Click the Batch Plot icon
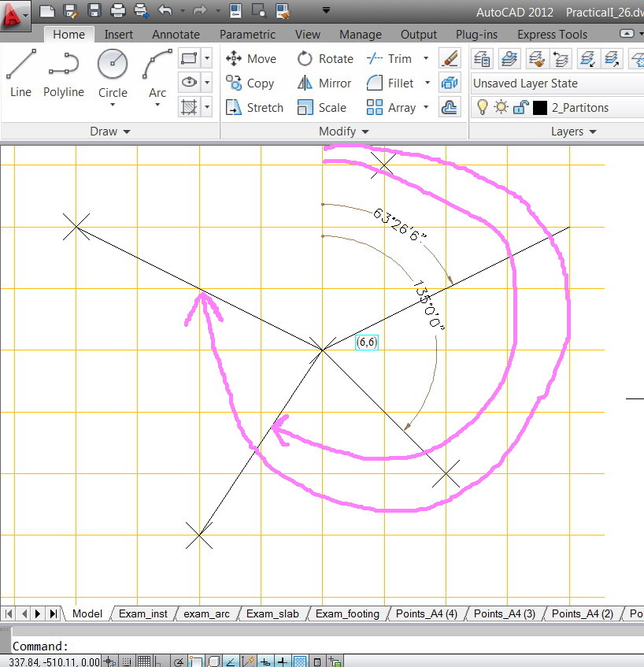This screenshot has height=667, width=644. point(141,11)
